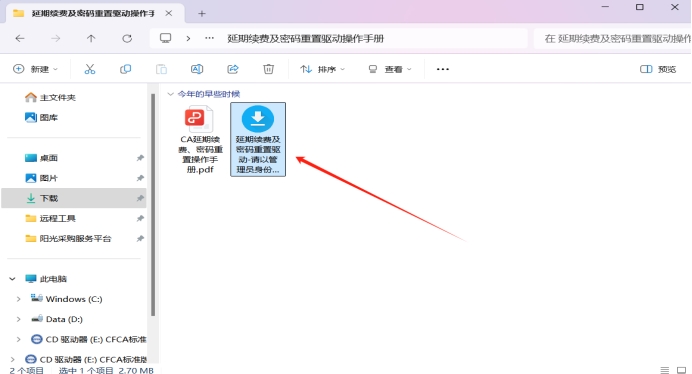The width and height of the screenshot is (692, 374).
Task: Open the 查看 view dropdown
Action: point(390,69)
